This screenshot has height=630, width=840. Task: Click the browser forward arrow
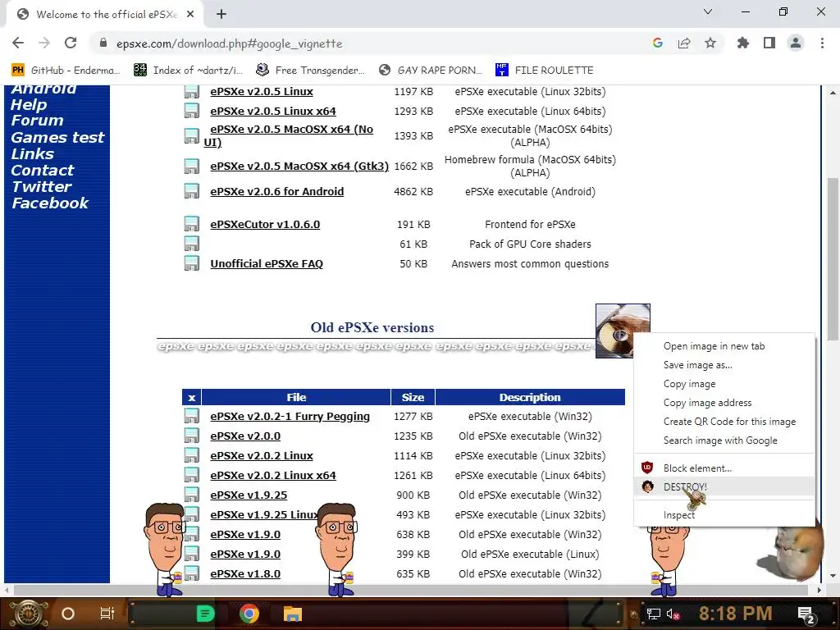44,43
